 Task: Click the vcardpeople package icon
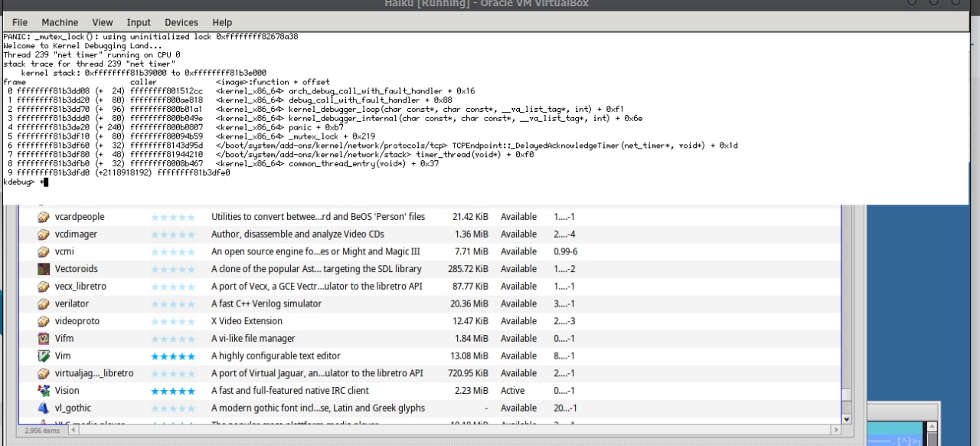point(44,217)
